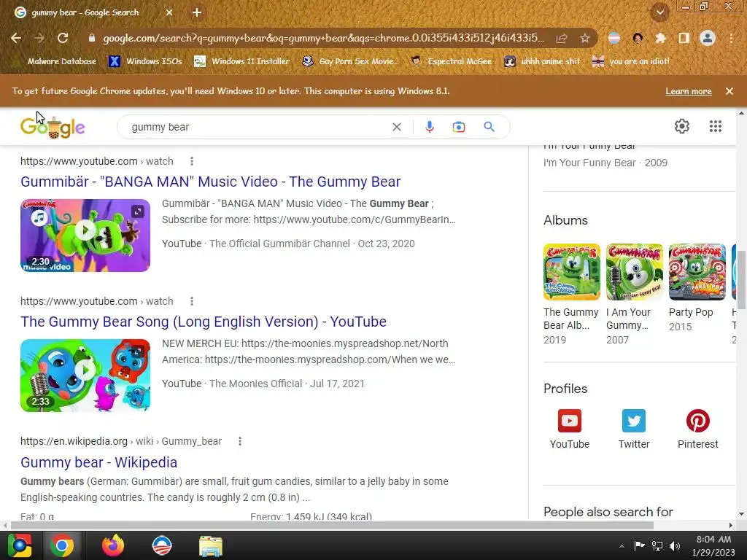The height and width of the screenshot is (560, 747).
Task: Open the Chrome three-dot menu
Action: coord(731,38)
